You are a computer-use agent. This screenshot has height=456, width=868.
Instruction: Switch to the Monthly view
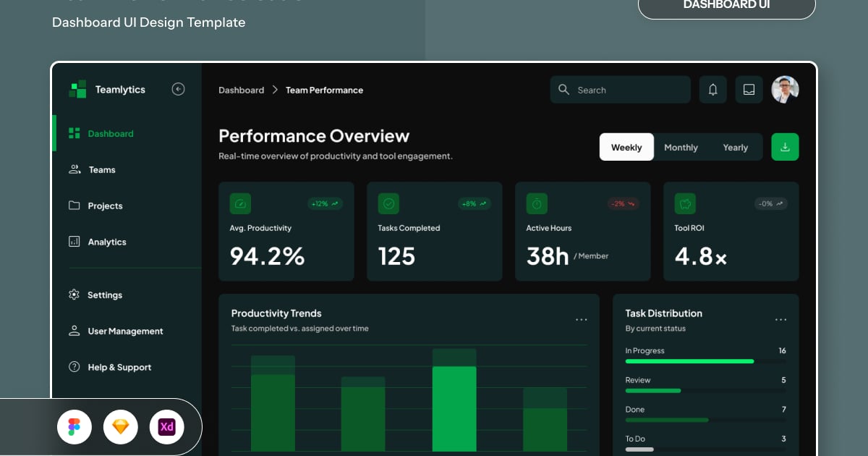[681, 147]
